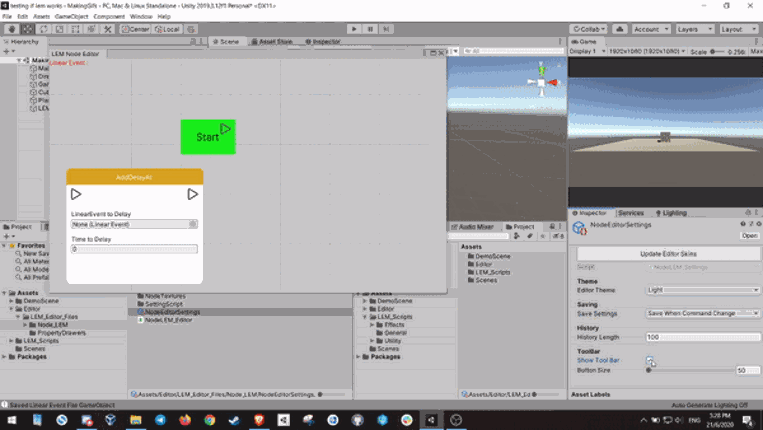This screenshot has width=763, height=430.
Task: Open Chrome from the taskbar
Action: pos(210,420)
